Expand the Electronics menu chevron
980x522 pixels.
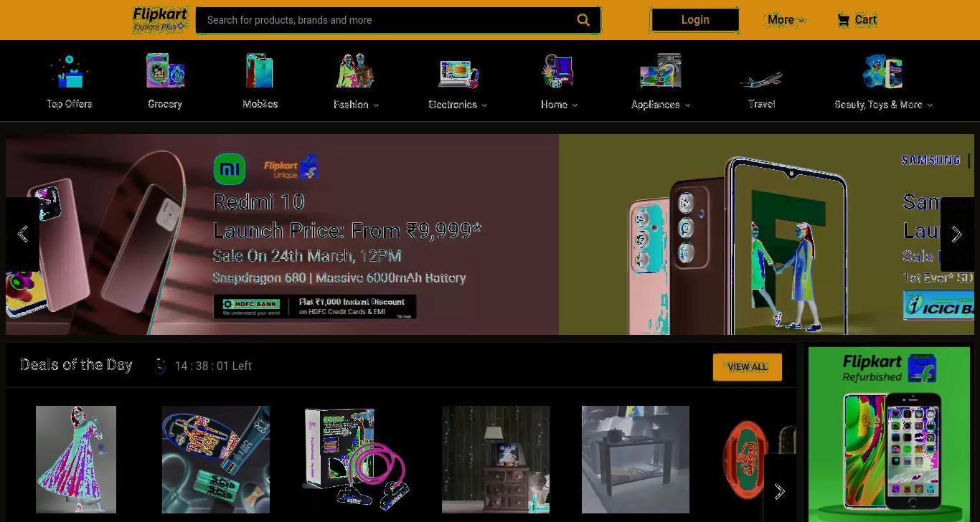pyautogui.click(x=484, y=105)
